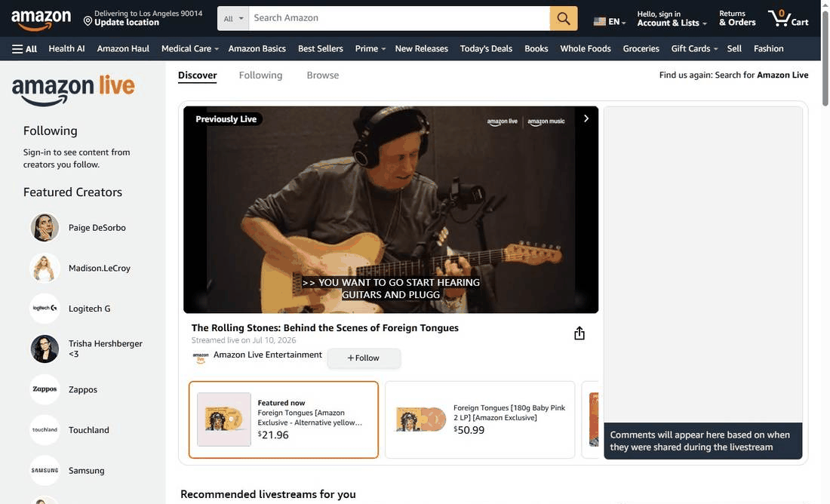Viewport: 830px width, 504px height.
Task: Open Today's Deals in the nav bar
Action: (486, 49)
